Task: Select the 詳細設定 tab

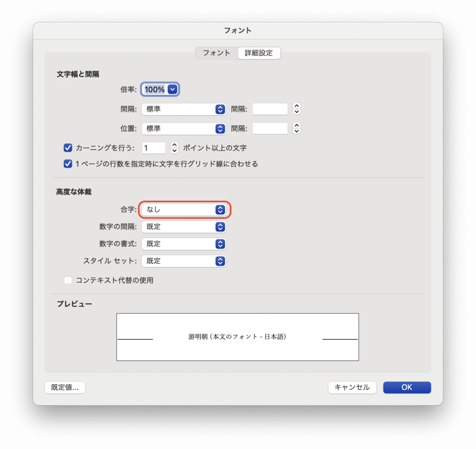Action: point(258,53)
